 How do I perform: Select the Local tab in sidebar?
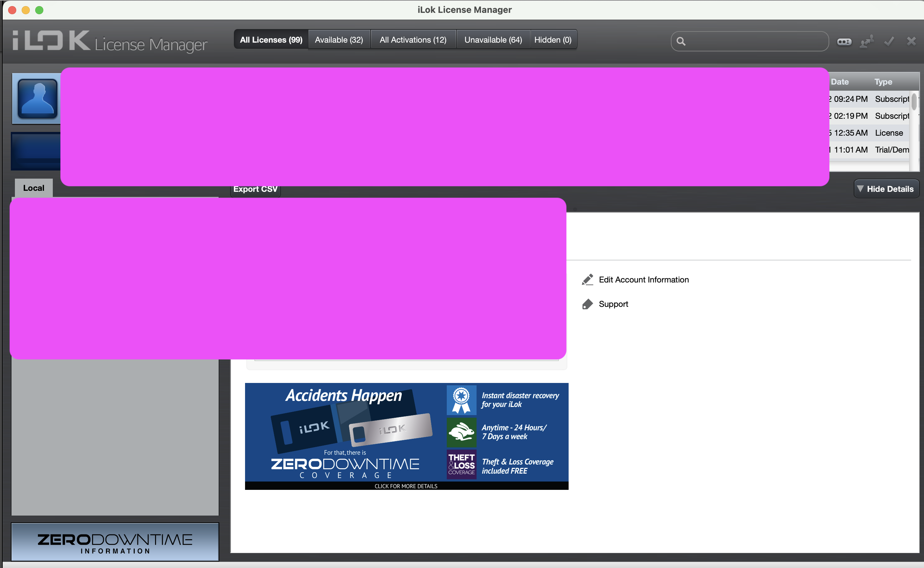pos(34,188)
